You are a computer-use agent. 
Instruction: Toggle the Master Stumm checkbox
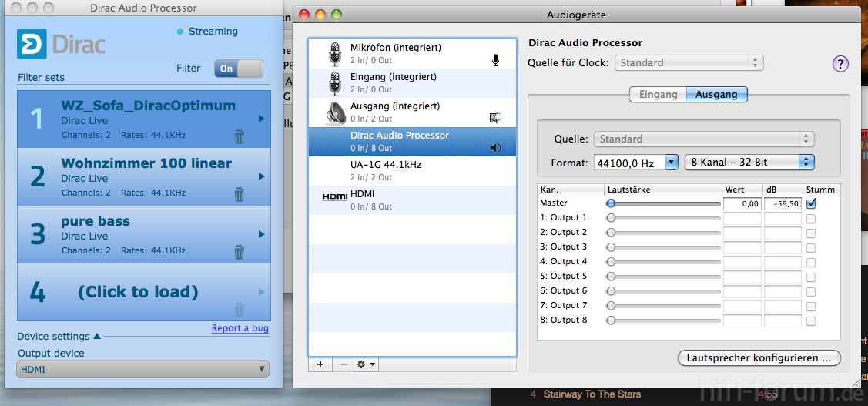(x=811, y=203)
